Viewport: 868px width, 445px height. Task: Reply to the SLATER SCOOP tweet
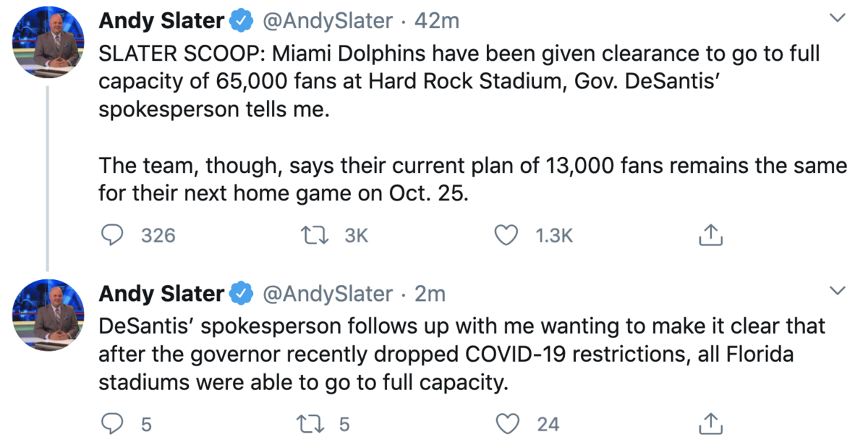[x=111, y=235]
